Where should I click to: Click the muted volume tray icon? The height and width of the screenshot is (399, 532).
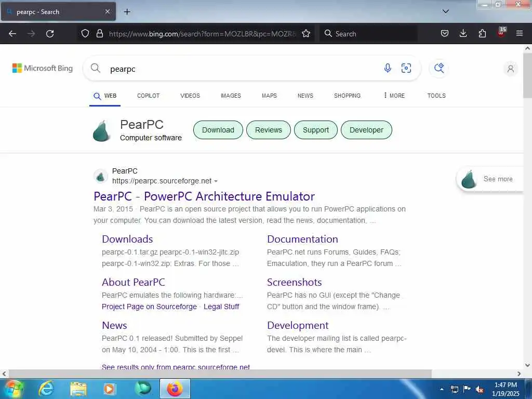(480, 389)
